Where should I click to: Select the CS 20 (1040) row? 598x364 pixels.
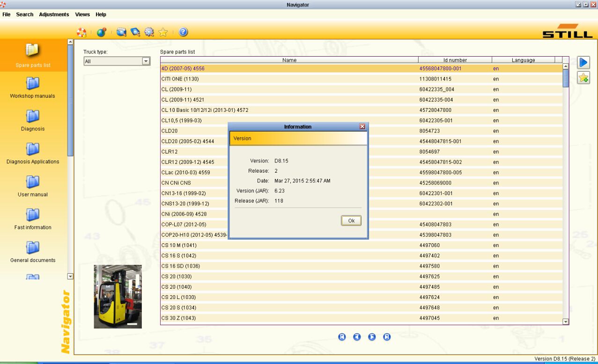[361, 287]
